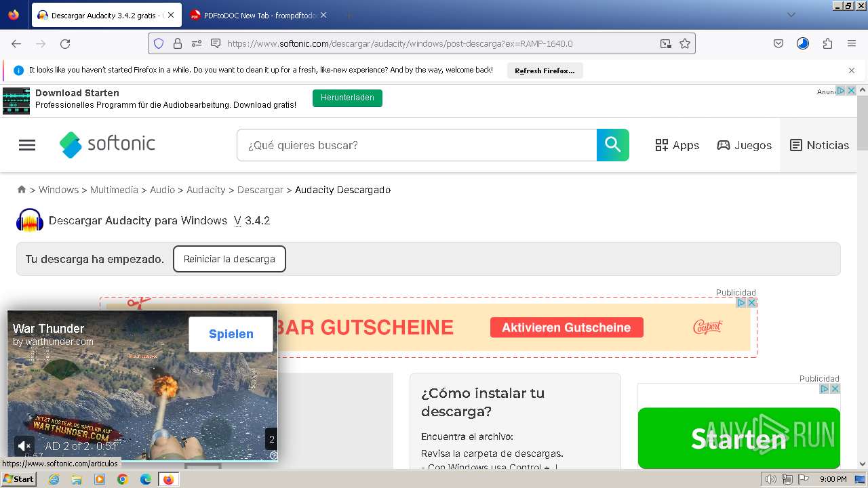Open the Firefox account icon
This screenshot has height=488, width=868.
(x=803, y=43)
